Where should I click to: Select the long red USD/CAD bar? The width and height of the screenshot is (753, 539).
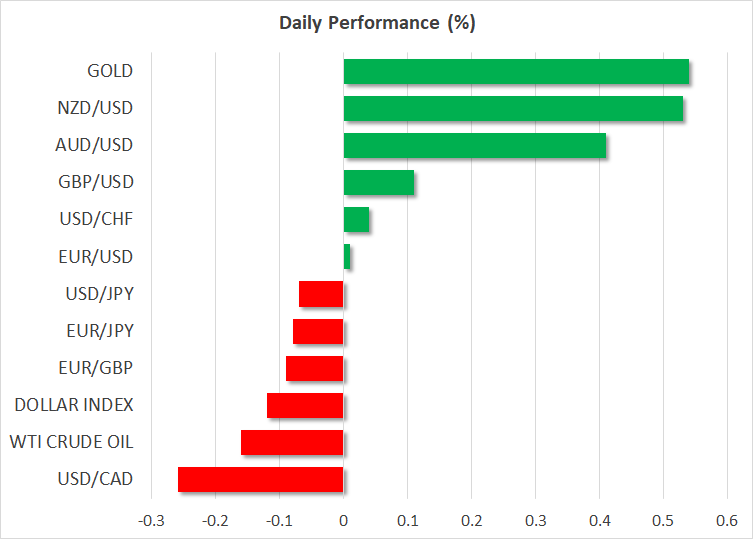point(260,480)
